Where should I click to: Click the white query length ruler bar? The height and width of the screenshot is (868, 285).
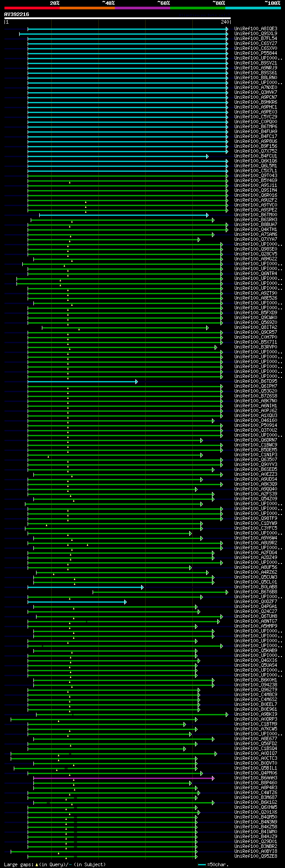[x=117, y=18]
